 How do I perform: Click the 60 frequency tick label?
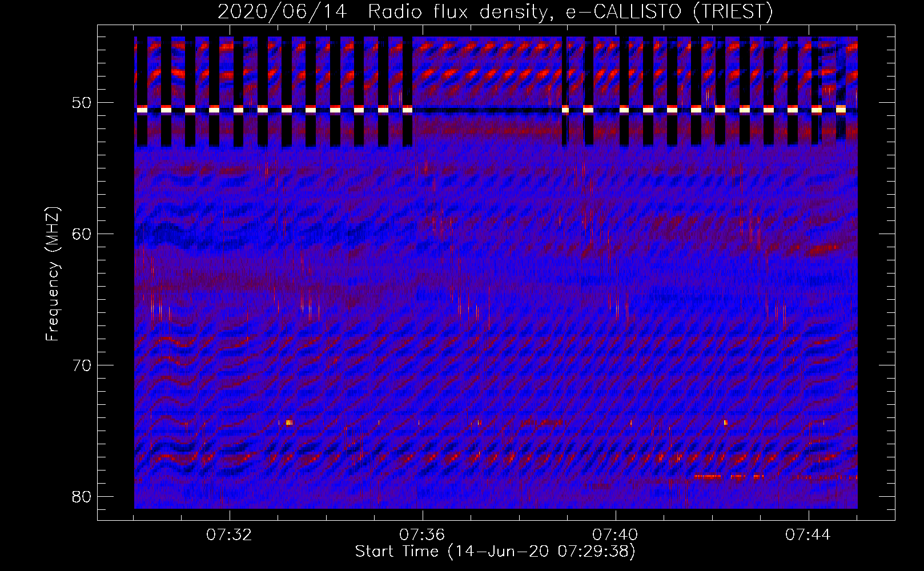click(82, 234)
